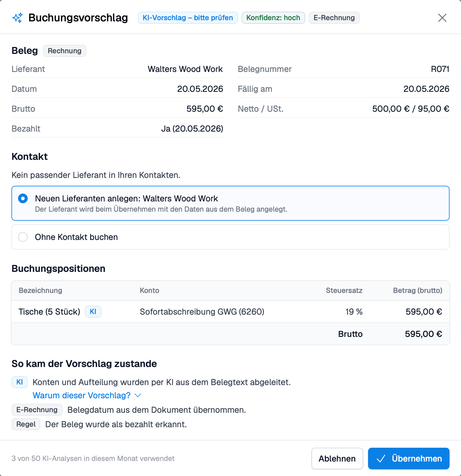Click the checkmark icon on Übernehmen
Viewport: 461px width, 476px height.
(381, 459)
